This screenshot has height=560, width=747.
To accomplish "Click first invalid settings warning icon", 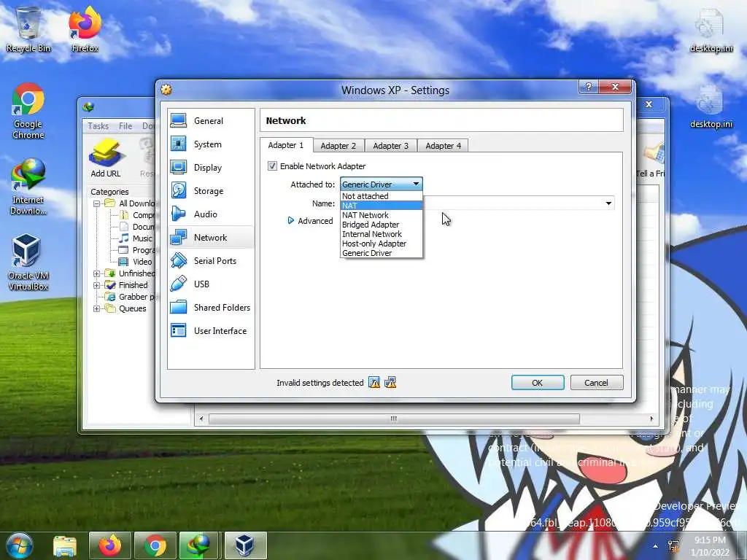I will click(374, 383).
